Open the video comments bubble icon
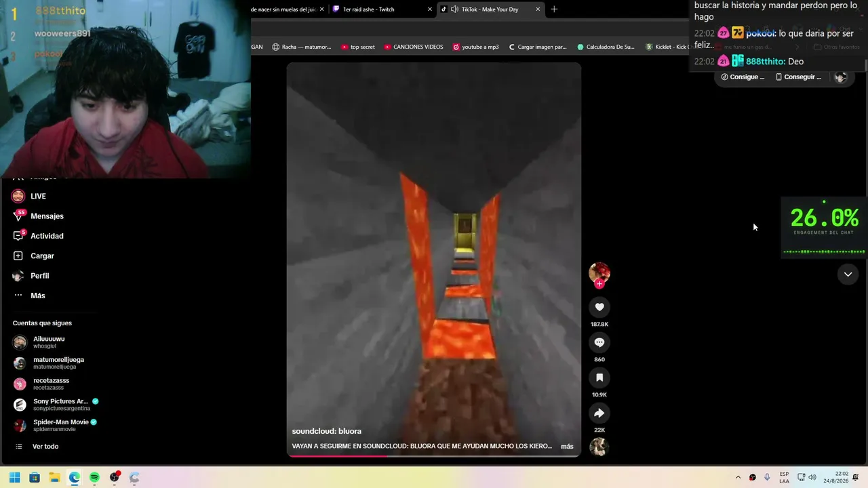 [x=599, y=342]
